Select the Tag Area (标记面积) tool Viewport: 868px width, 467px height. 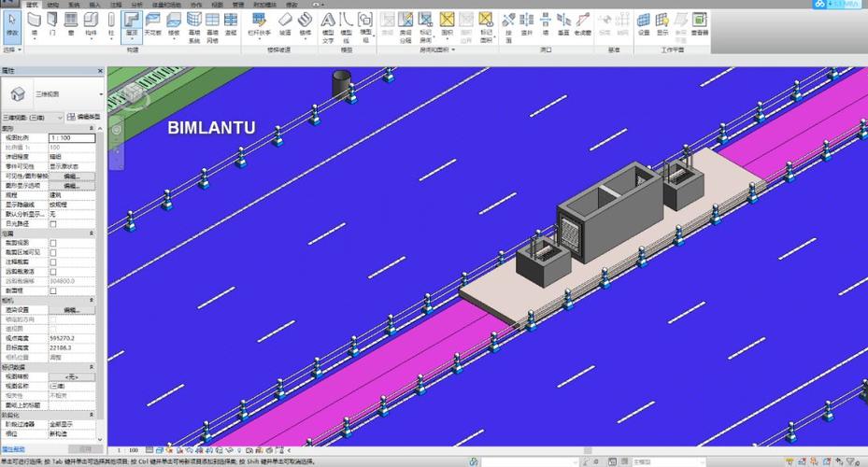click(x=486, y=26)
